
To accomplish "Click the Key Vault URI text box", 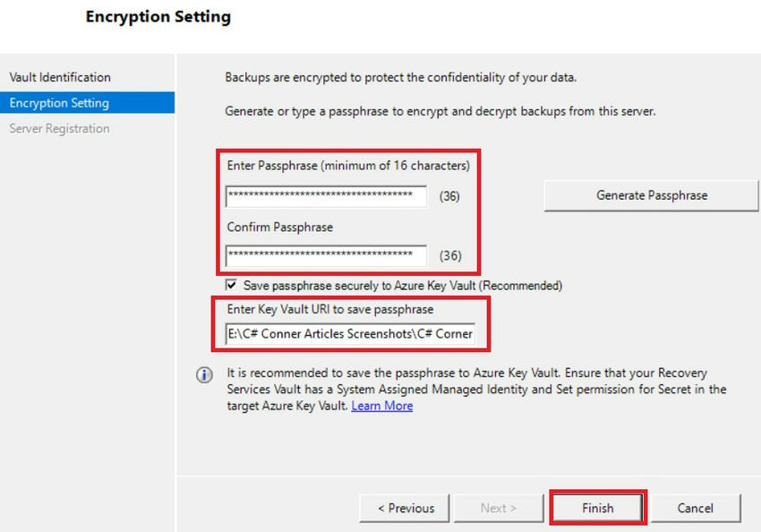I will click(x=349, y=336).
